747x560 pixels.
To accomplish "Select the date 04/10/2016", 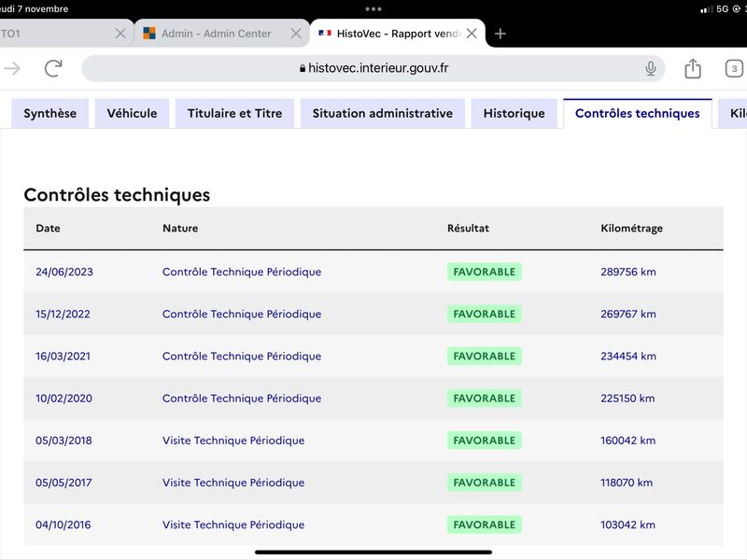I will 63,525.
